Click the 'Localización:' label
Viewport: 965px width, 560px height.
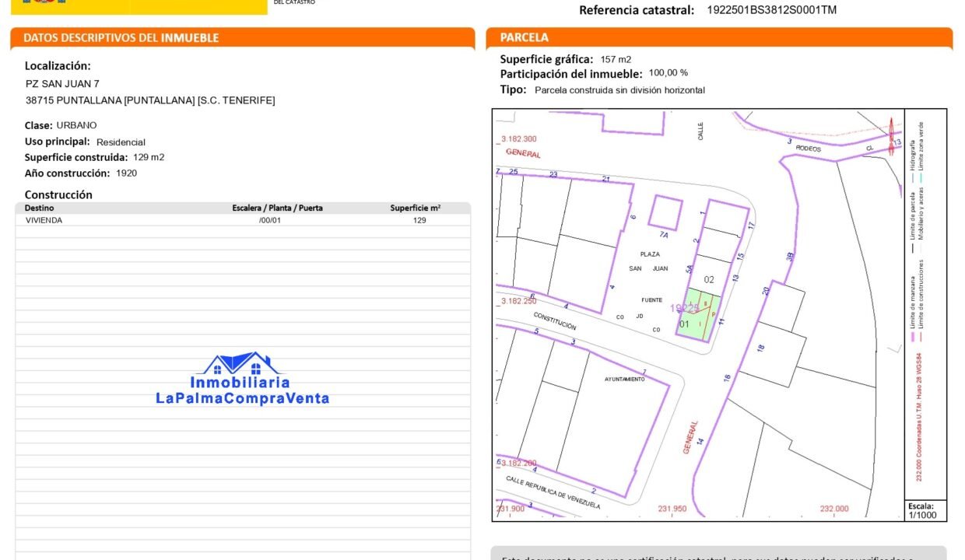pos(58,66)
